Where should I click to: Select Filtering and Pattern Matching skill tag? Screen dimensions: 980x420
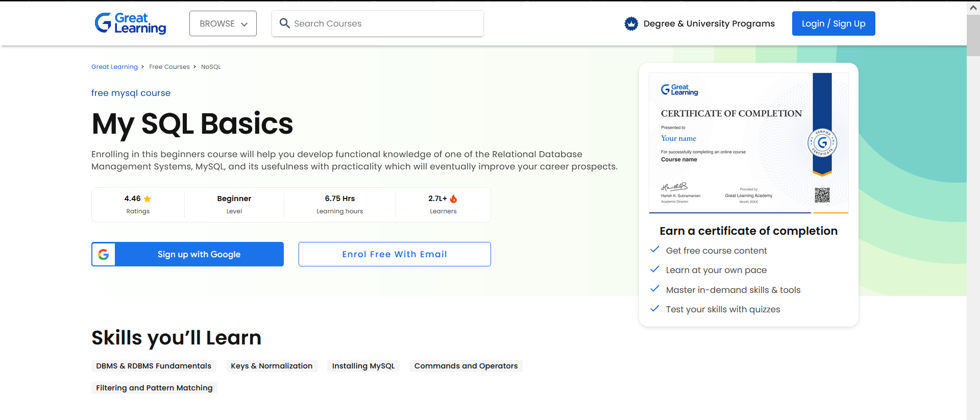coord(154,388)
